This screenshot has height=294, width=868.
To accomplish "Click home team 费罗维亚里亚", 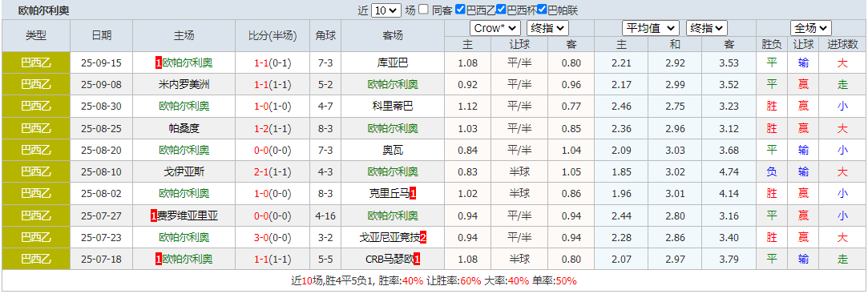I will pyautogui.click(x=187, y=215).
